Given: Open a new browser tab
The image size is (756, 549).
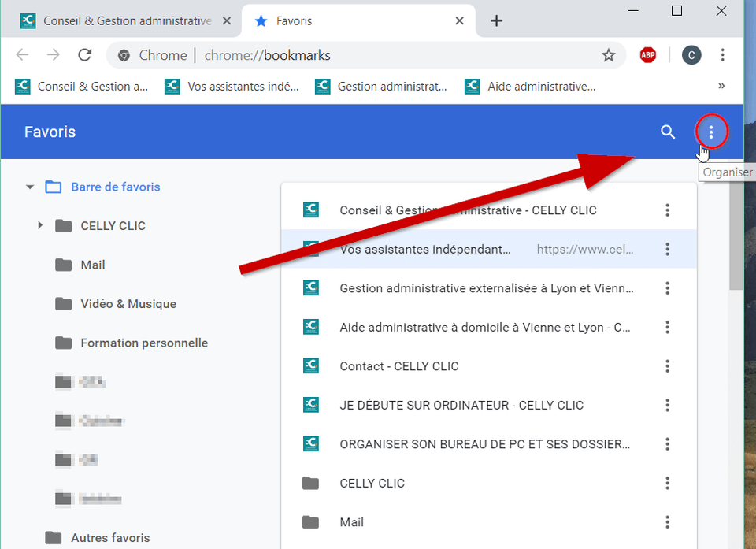Looking at the screenshot, I should tap(496, 20).
